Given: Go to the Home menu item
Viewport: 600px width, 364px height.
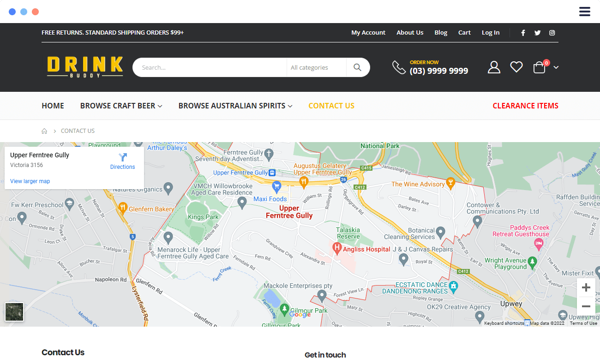Looking at the screenshot, I should coord(53,106).
